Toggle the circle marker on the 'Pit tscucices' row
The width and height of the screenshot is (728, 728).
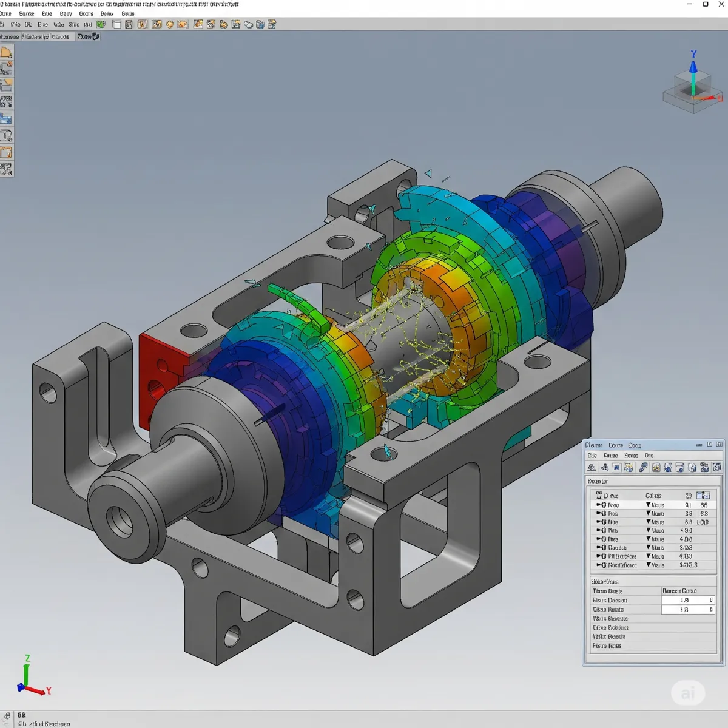604,556
